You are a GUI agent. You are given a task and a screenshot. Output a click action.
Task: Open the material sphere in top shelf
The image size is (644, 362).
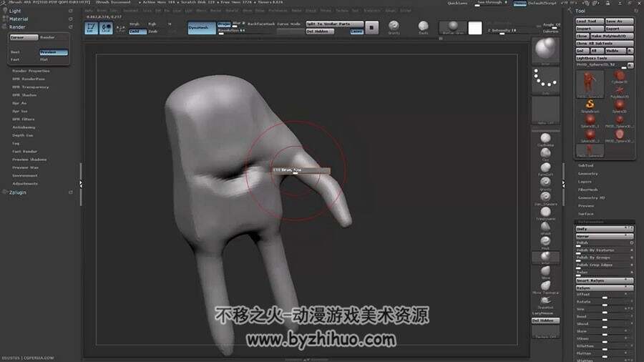pos(453,27)
